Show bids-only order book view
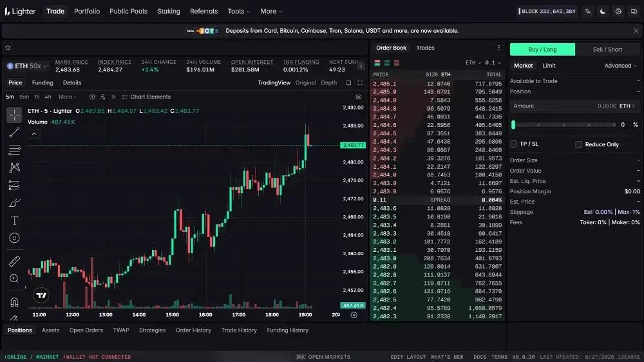Image resolution: width=644 pixels, height=362 pixels. point(387,63)
